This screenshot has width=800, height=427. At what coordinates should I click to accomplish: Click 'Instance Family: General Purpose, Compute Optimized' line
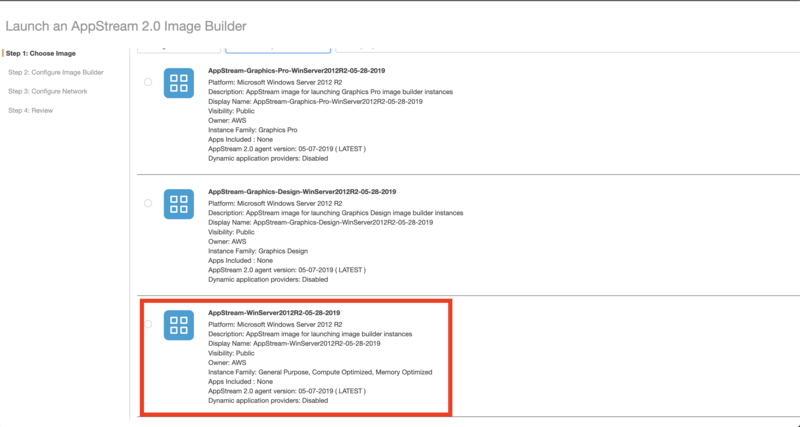coord(320,372)
